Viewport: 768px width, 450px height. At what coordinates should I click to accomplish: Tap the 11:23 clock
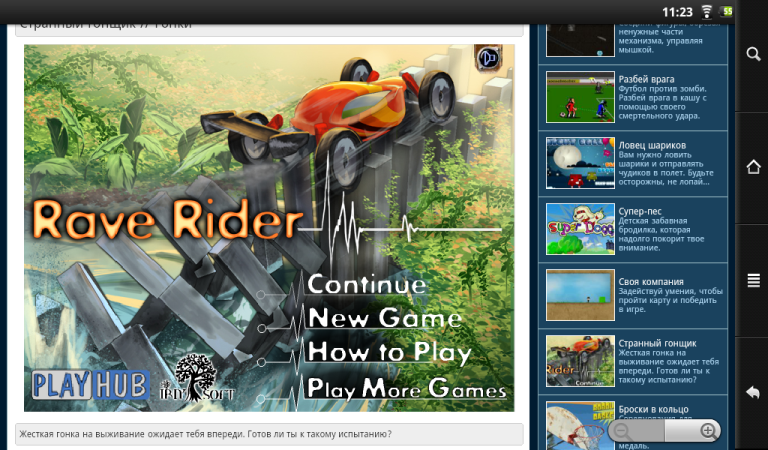677,12
